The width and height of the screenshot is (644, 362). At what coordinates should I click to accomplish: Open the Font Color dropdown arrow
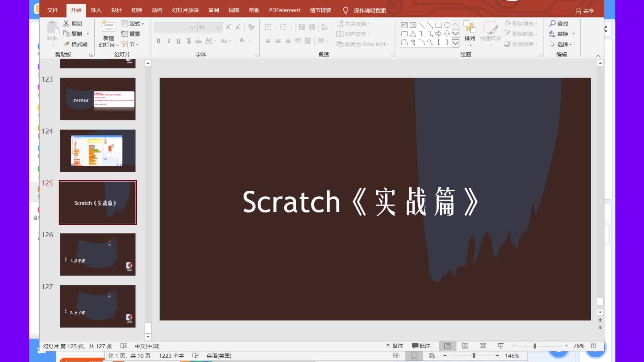tap(249, 41)
